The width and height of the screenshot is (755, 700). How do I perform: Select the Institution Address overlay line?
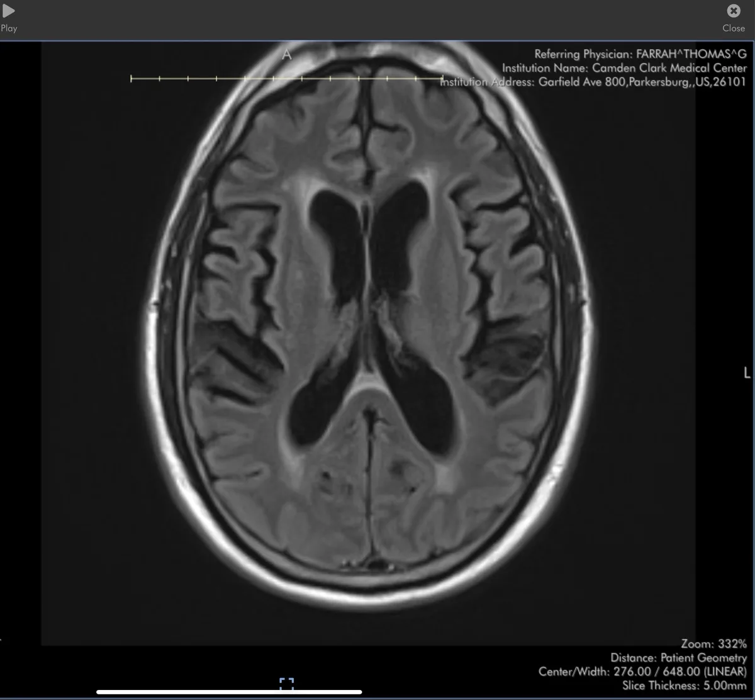pyautogui.click(x=593, y=82)
